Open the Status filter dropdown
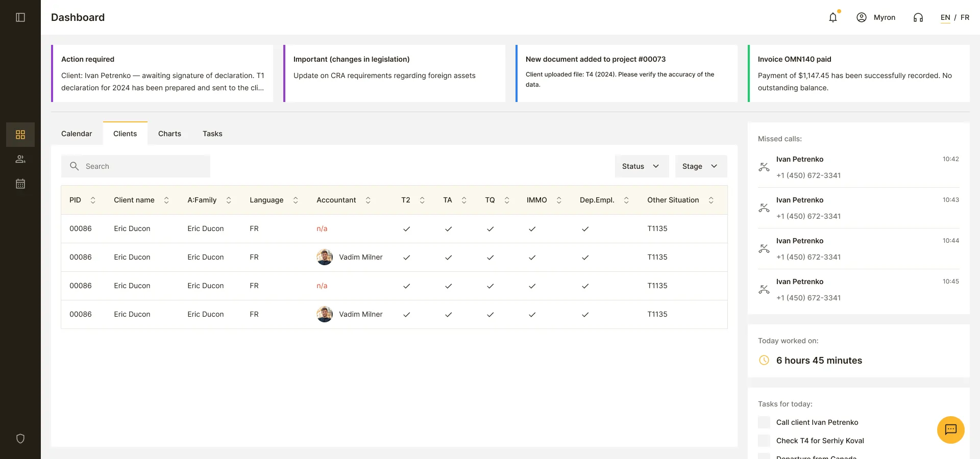Screen dimensions: 980x459 coord(642,166)
